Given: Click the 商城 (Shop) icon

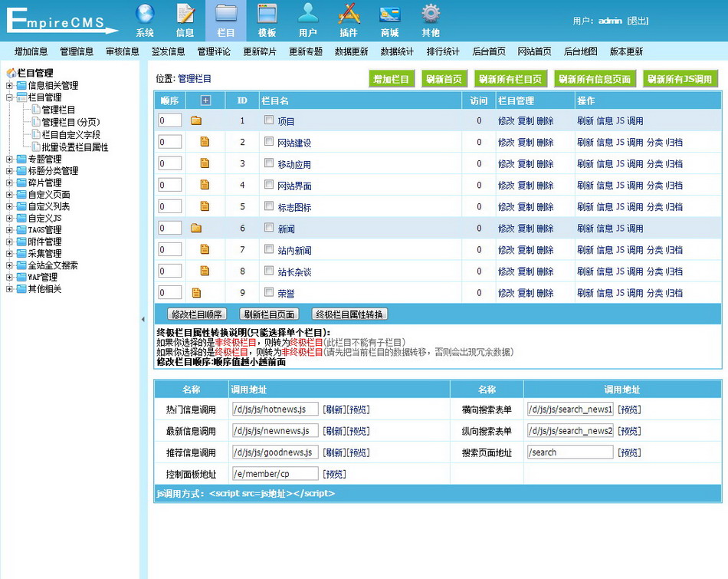Looking at the screenshot, I should point(389,15).
